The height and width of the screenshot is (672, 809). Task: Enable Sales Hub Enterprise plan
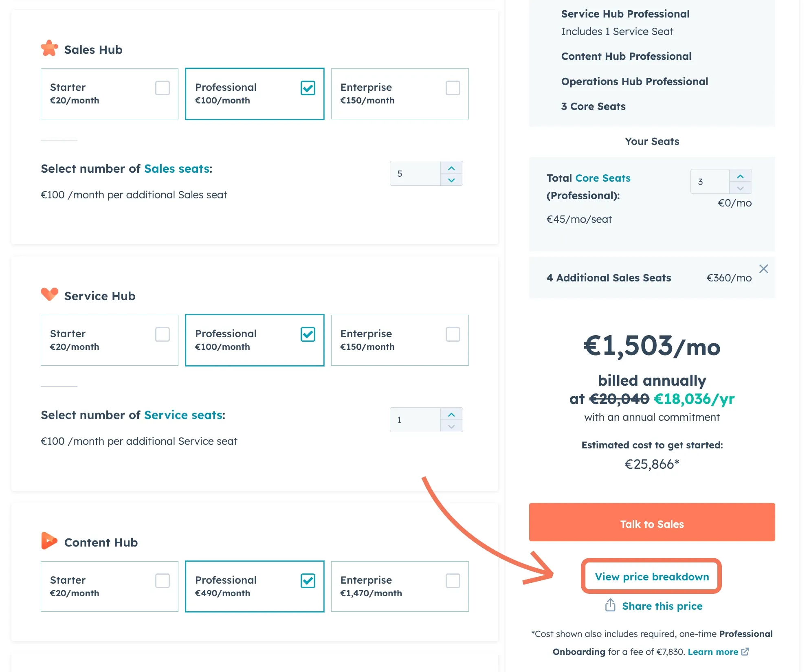pyautogui.click(x=453, y=88)
